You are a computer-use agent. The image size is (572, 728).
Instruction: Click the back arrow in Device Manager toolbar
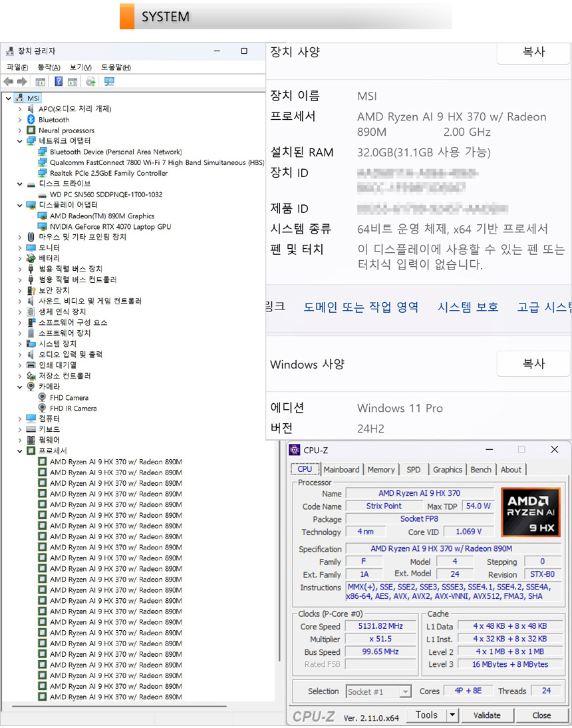click(9, 81)
